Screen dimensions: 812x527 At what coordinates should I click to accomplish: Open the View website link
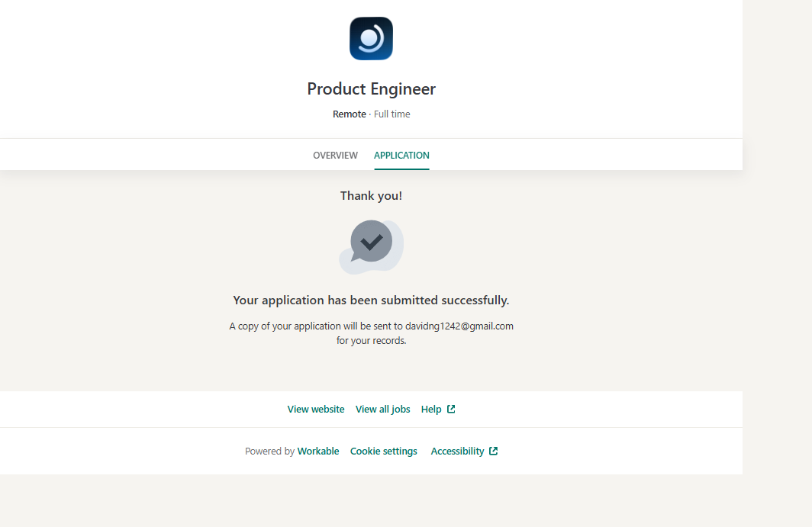(316, 410)
